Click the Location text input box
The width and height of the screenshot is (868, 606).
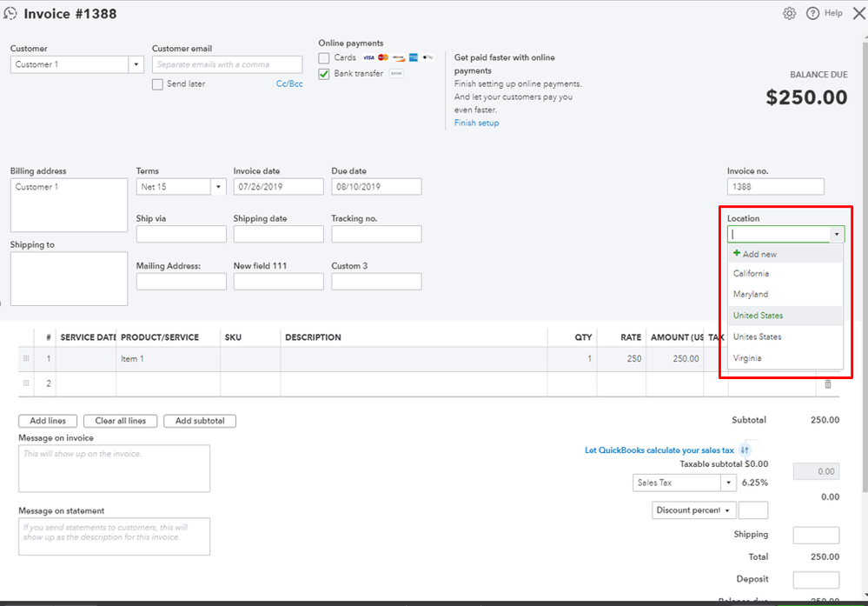pos(779,234)
